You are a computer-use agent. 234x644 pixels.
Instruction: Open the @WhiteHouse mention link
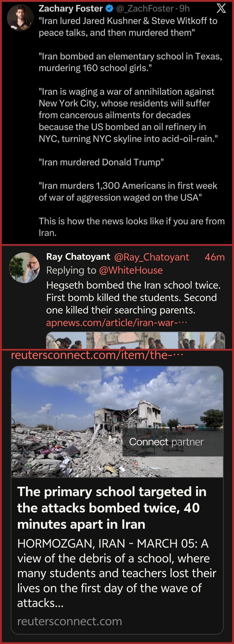(x=131, y=270)
